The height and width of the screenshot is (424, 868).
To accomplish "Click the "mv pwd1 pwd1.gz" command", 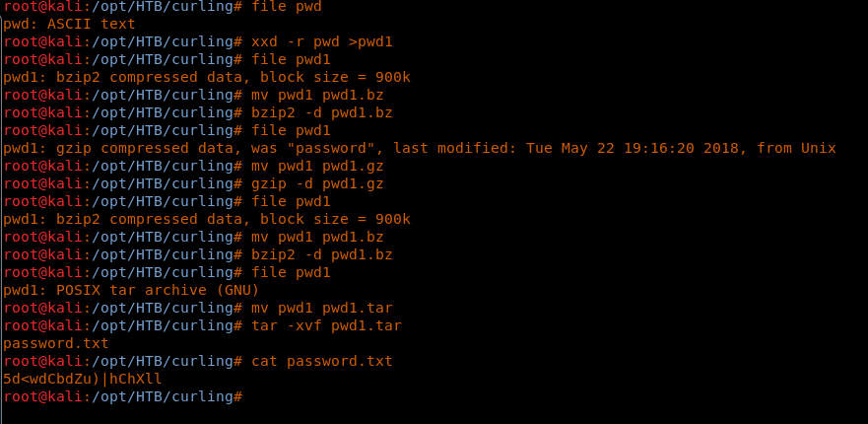I will pos(317,167).
